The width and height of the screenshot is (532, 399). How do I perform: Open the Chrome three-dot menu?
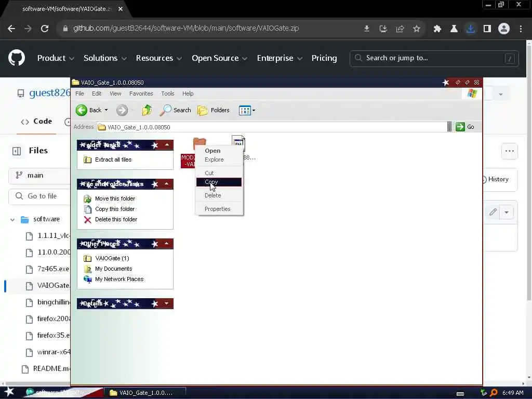pyautogui.click(x=521, y=29)
